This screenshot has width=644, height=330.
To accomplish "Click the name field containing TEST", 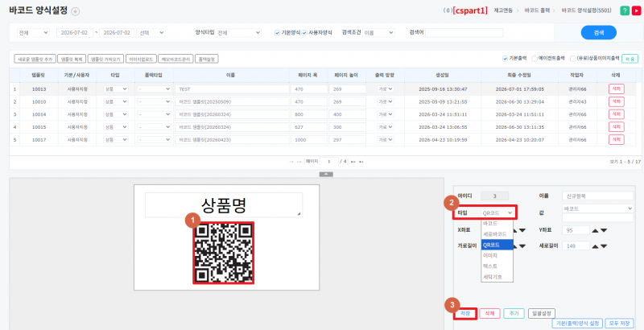I will click(232, 89).
